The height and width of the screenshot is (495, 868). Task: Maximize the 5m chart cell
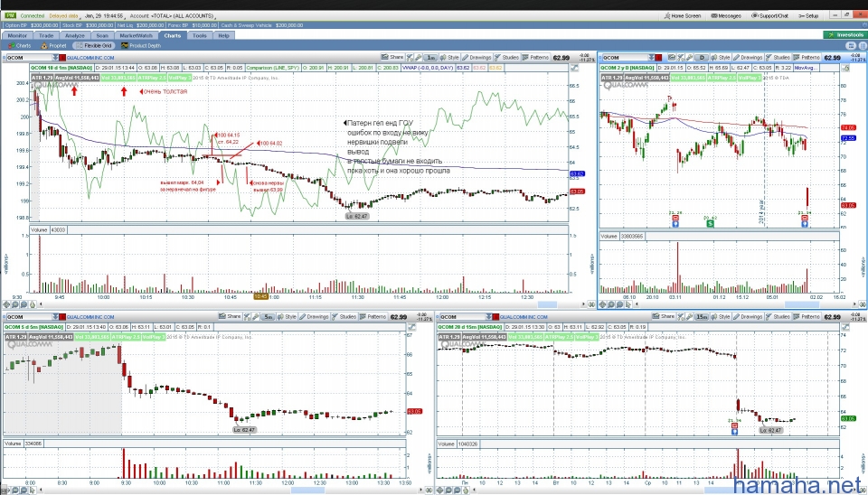pyautogui.click(x=411, y=327)
